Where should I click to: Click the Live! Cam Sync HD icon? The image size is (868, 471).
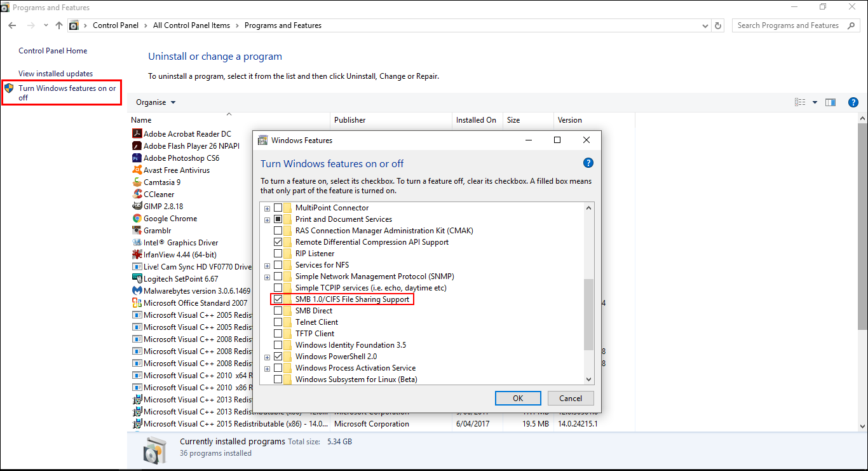(x=137, y=267)
